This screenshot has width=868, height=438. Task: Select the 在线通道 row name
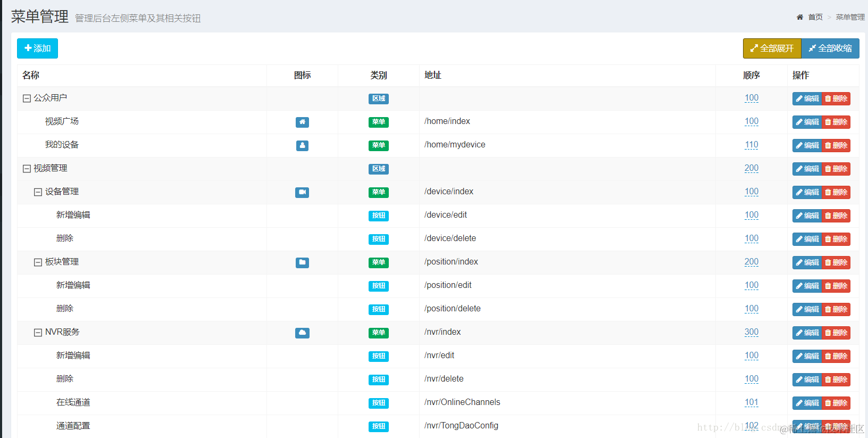point(73,402)
